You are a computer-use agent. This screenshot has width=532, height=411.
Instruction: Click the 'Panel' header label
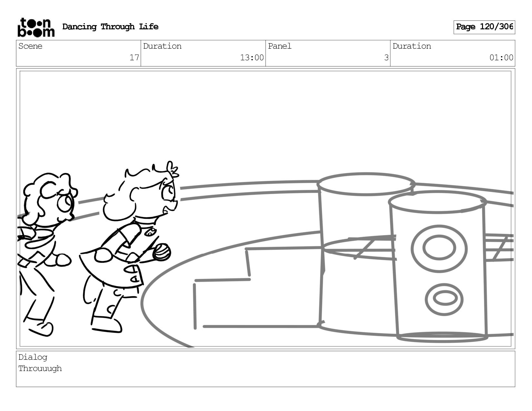pos(280,46)
